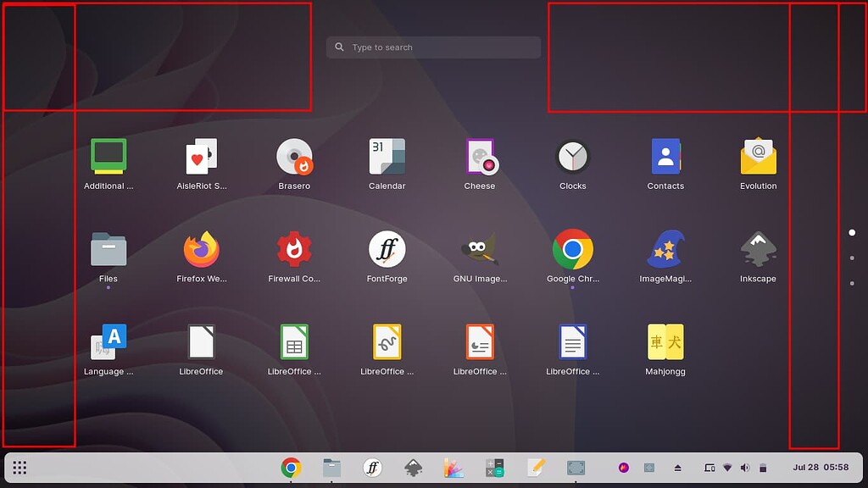
Task: Launch LibreOffice Impress (orange presentation icon)
Action: [480, 342]
